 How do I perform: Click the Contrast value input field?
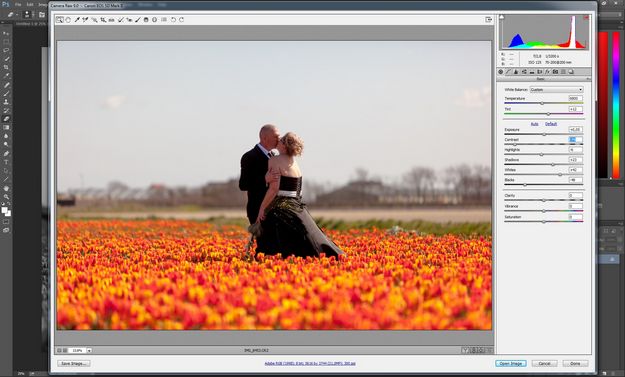coord(575,140)
